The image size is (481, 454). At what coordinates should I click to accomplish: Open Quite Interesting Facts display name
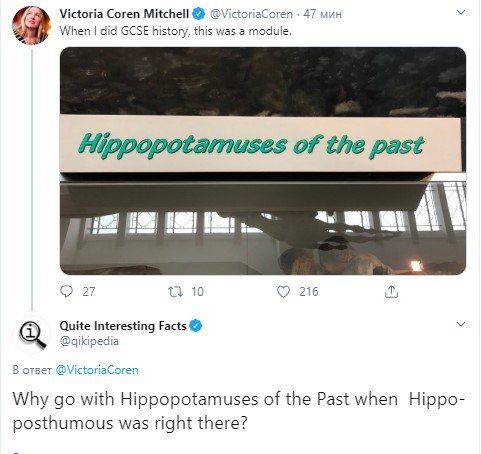point(123,326)
